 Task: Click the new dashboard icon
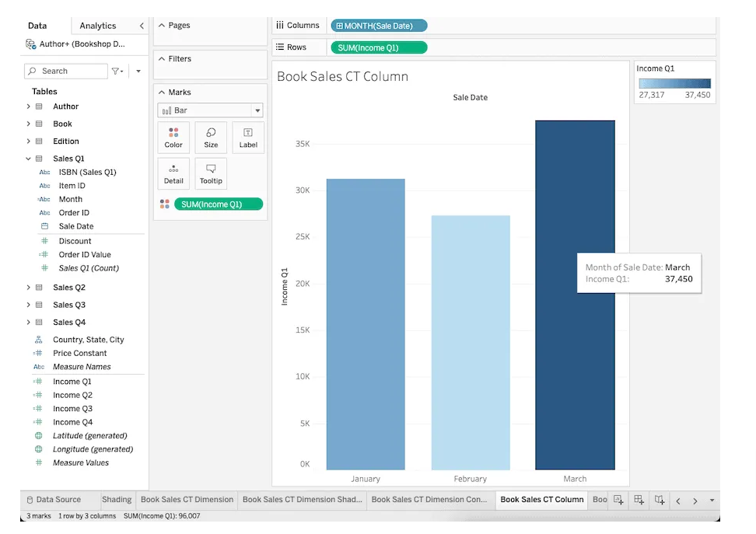point(639,500)
